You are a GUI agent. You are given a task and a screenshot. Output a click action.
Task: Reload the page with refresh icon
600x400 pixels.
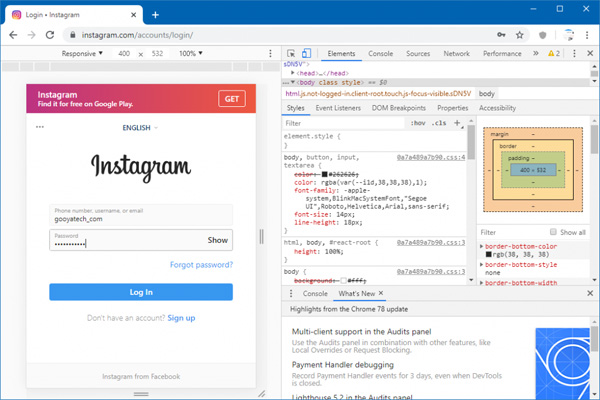(x=50, y=35)
